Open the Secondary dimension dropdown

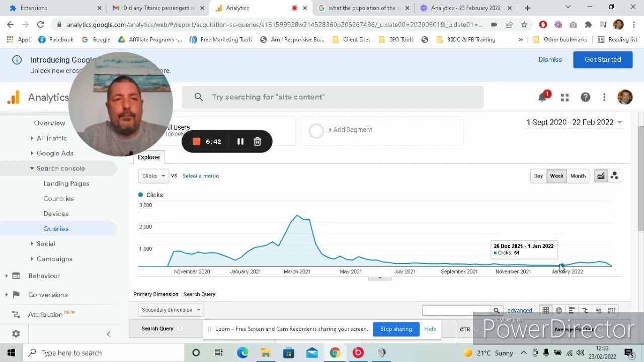(171, 310)
